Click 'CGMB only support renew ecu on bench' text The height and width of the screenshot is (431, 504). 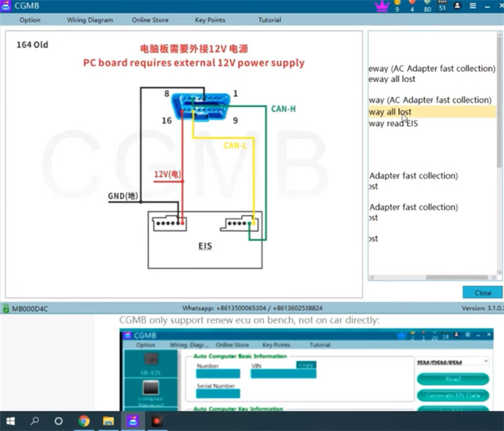point(249,320)
